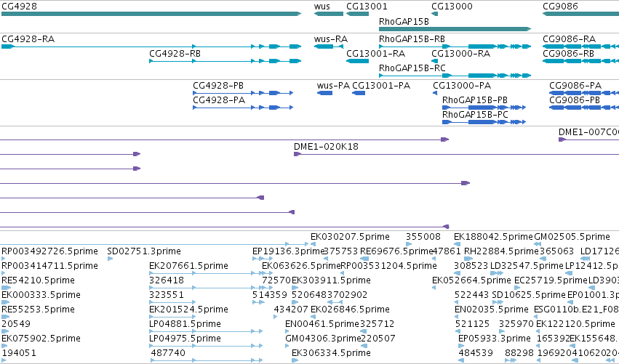This screenshot has height=364, width=619.
Task: Click the EK052664.5prime EST label
Action: pyautogui.click(x=472, y=280)
